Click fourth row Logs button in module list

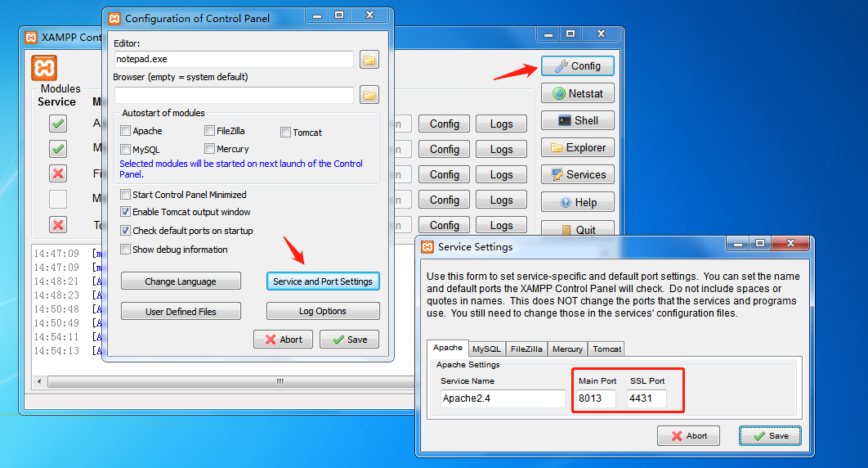501,200
